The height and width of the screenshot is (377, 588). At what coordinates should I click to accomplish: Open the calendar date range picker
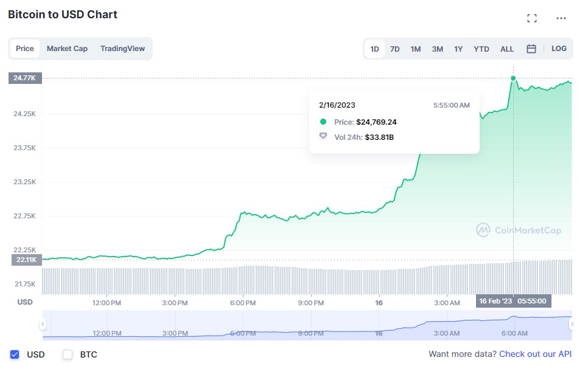coord(531,49)
